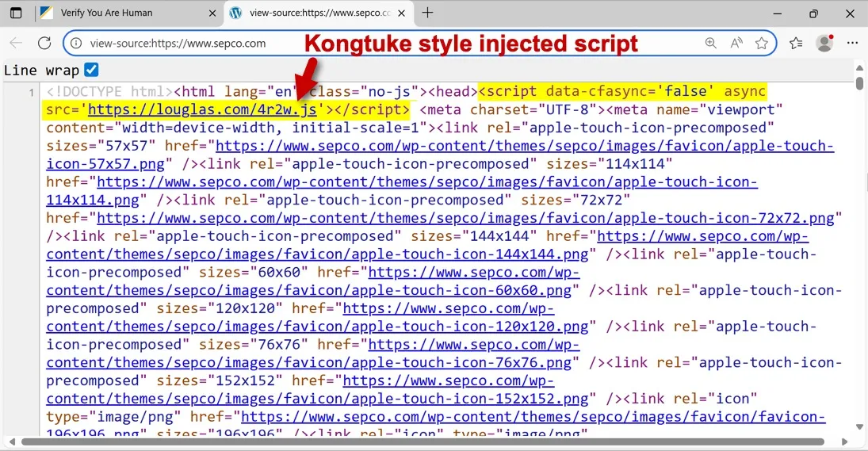Open Settings and more ellipsis menu
The height and width of the screenshot is (451, 868).
pos(852,44)
